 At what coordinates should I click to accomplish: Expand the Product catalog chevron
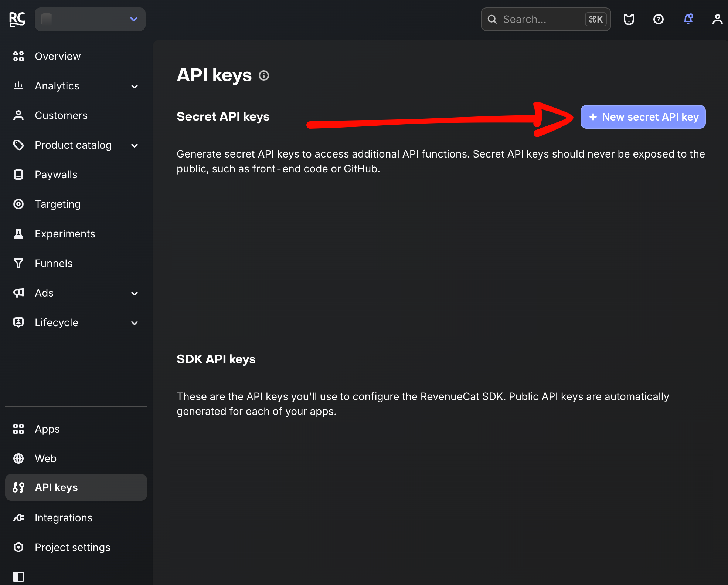pyautogui.click(x=135, y=145)
